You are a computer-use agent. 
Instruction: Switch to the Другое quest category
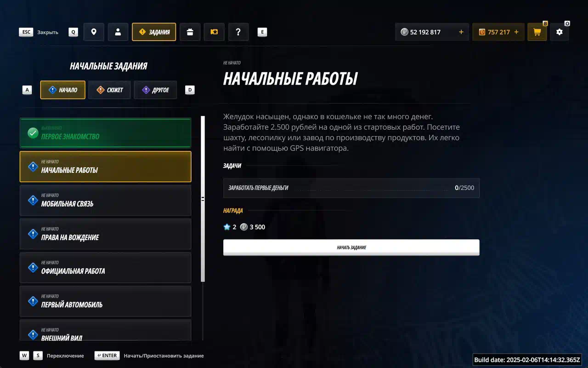pyautogui.click(x=155, y=90)
